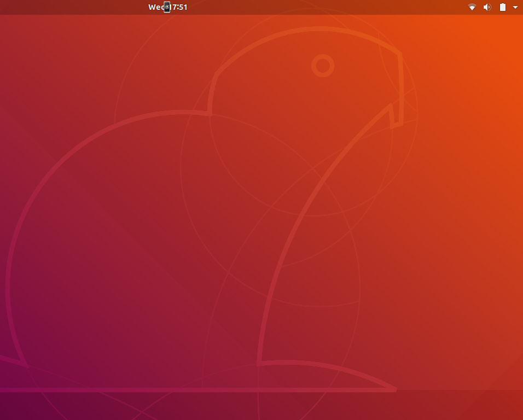Click the Ubuntu desktop wallpaper

click(261, 219)
